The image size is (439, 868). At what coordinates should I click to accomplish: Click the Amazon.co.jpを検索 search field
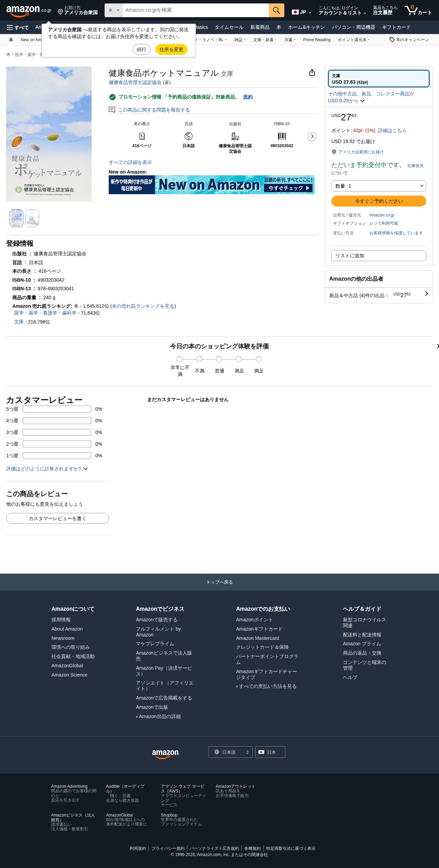pyautogui.click(x=195, y=10)
